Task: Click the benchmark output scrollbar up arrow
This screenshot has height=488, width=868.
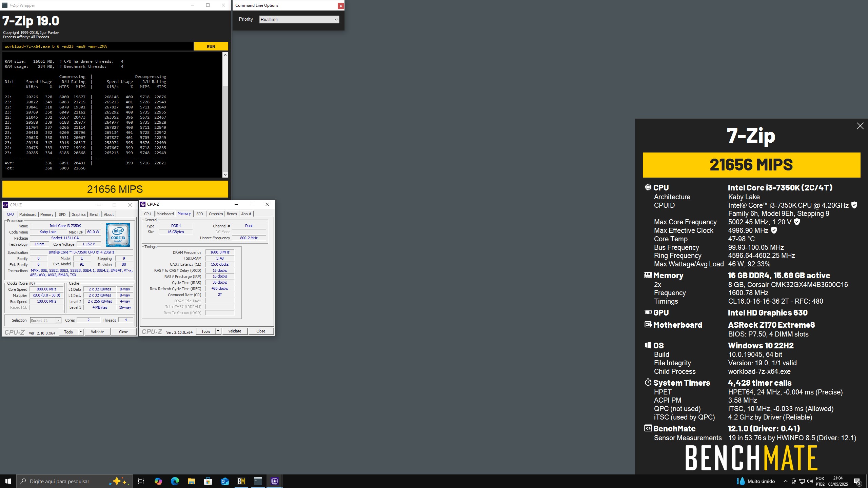Action: point(225,55)
